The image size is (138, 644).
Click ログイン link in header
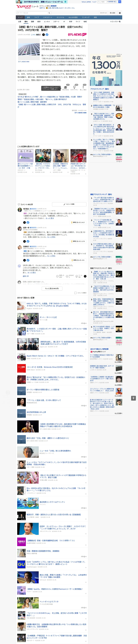42,8
